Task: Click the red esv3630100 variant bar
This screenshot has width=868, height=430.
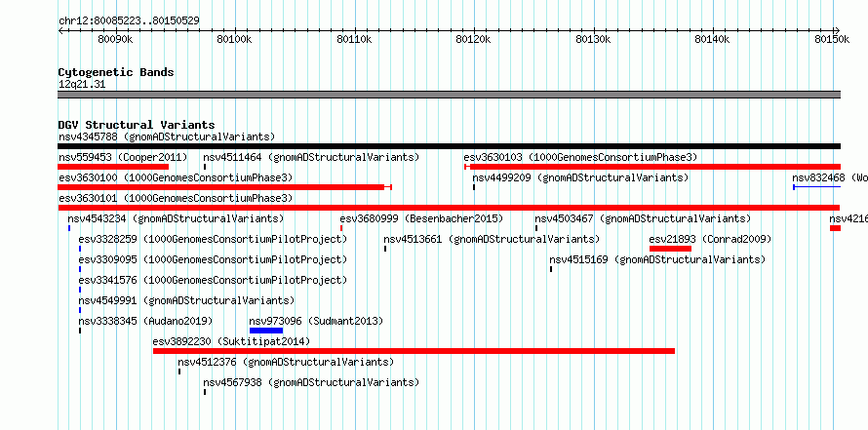Action: point(224,187)
